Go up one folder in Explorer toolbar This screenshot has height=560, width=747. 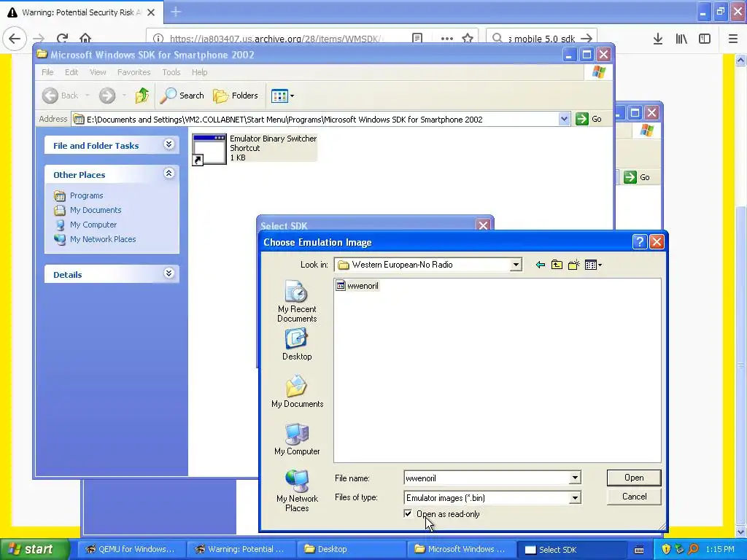[142, 96]
